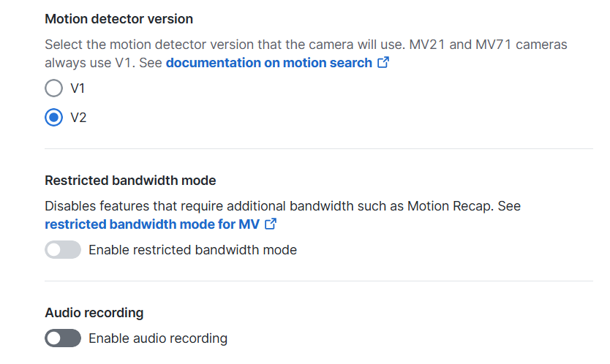Screen dimensions: 610x364
Task: Click the V2 text label
Action: tap(78, 118)
